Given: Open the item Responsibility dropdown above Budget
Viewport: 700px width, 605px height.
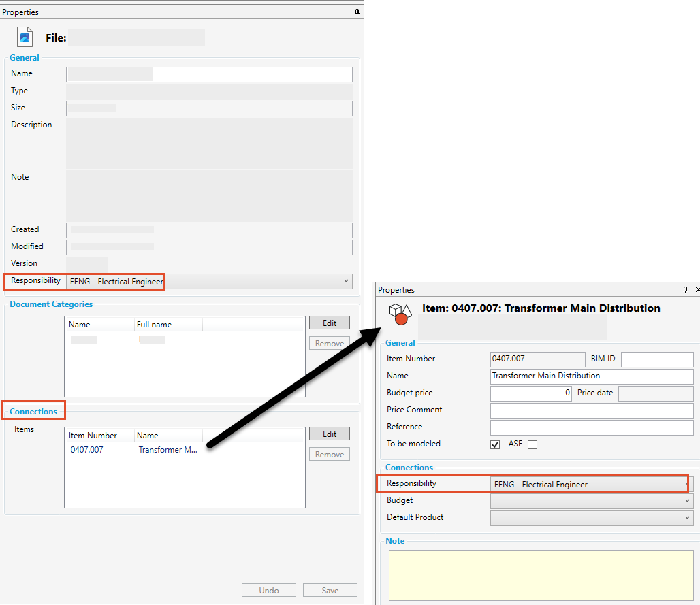Looking at the screenshot, I should (x=686, y=484).
